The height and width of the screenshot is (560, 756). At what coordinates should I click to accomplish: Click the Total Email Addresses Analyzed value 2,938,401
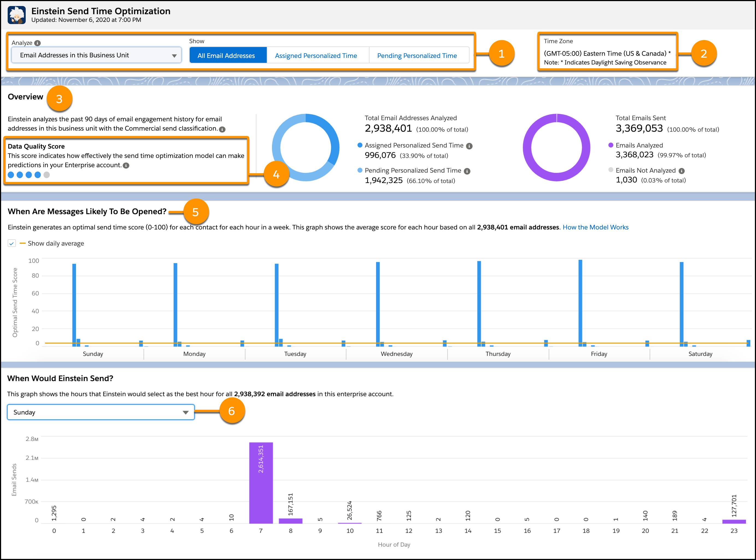tap(388, 128)
